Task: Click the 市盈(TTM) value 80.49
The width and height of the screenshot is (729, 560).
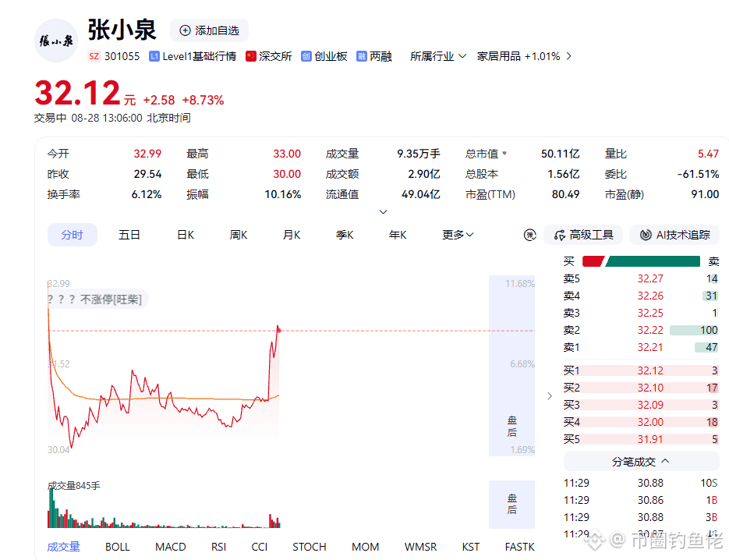Action: 565,194
